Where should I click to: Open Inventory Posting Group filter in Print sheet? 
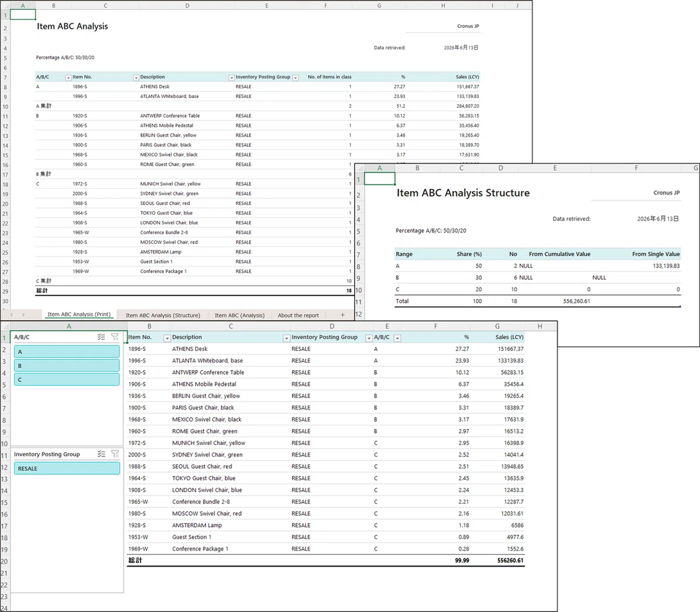295,78
